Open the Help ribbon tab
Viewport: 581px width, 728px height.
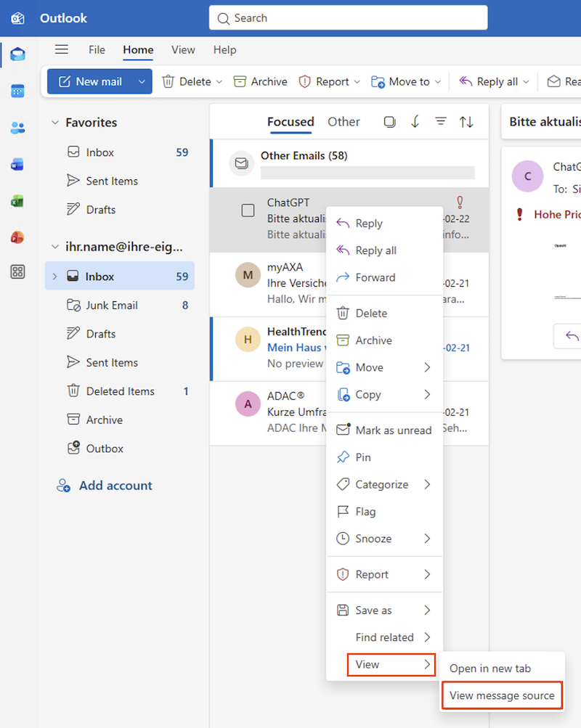point(225,49)
